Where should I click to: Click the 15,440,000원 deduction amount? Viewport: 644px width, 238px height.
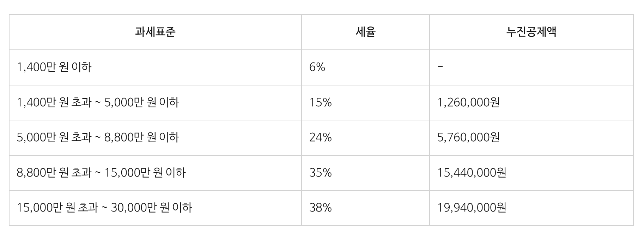(x=472, y=173)
